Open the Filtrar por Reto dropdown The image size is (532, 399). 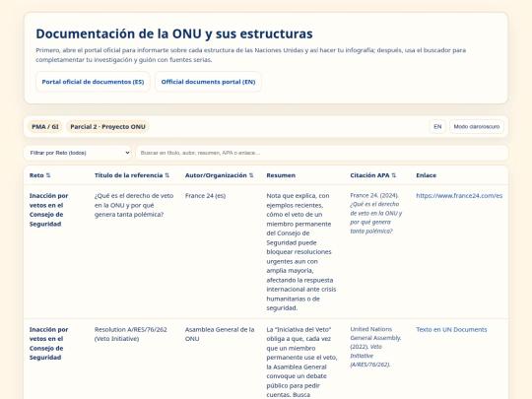click(78, 153)
